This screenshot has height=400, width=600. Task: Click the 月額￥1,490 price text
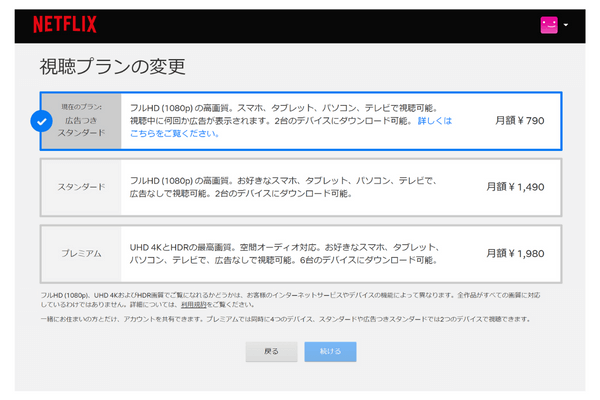click(x=515, y=187)
